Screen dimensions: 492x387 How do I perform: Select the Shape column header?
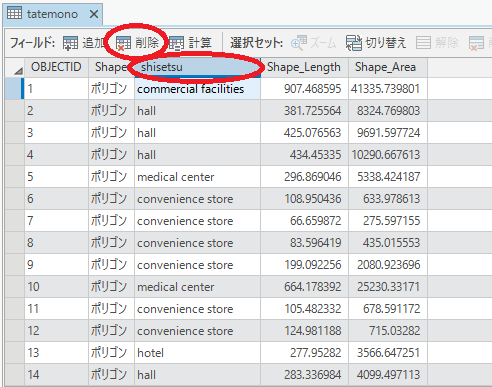111,67
